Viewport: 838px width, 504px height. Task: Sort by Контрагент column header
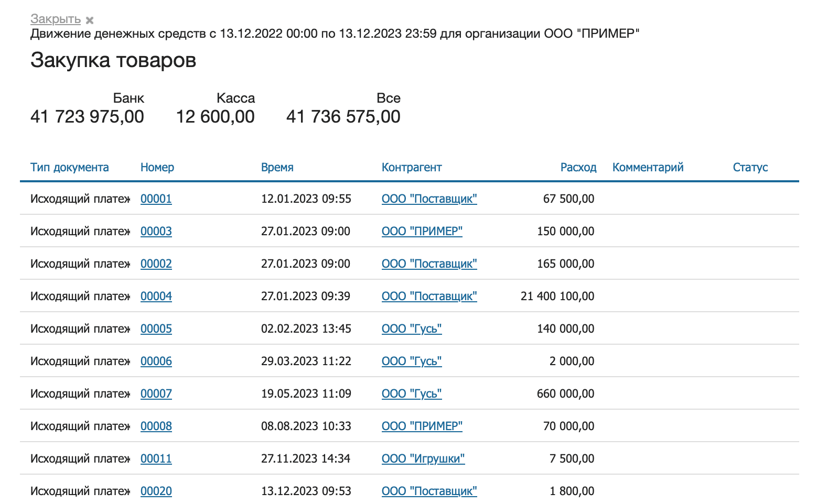(x=411, y=167)
